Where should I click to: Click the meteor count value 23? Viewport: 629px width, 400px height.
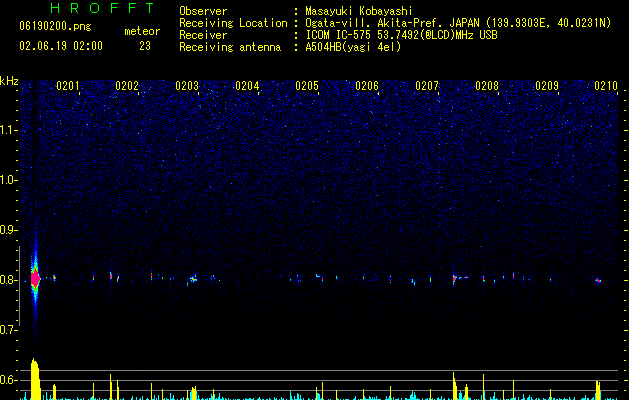pos(145,46)
